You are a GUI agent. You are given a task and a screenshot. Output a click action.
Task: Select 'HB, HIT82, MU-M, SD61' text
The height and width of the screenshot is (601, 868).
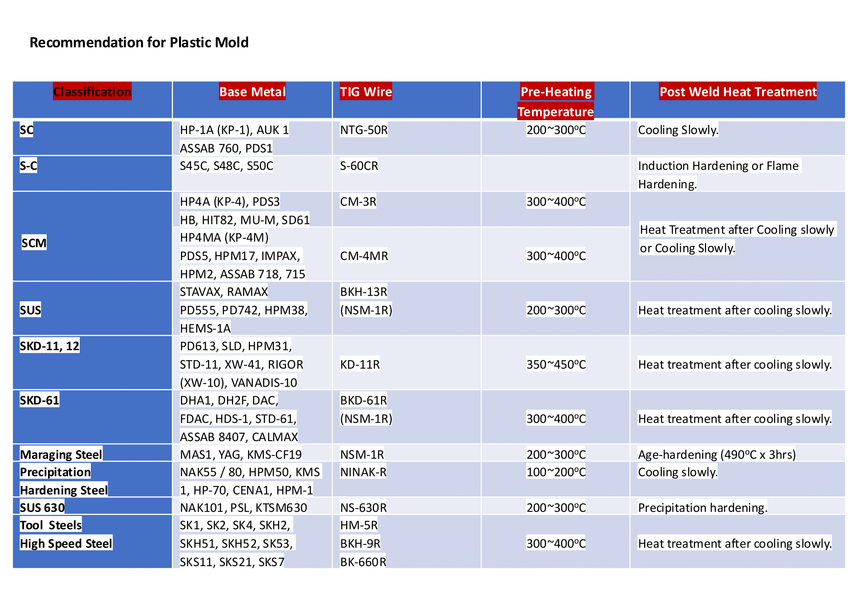point(245,220)
